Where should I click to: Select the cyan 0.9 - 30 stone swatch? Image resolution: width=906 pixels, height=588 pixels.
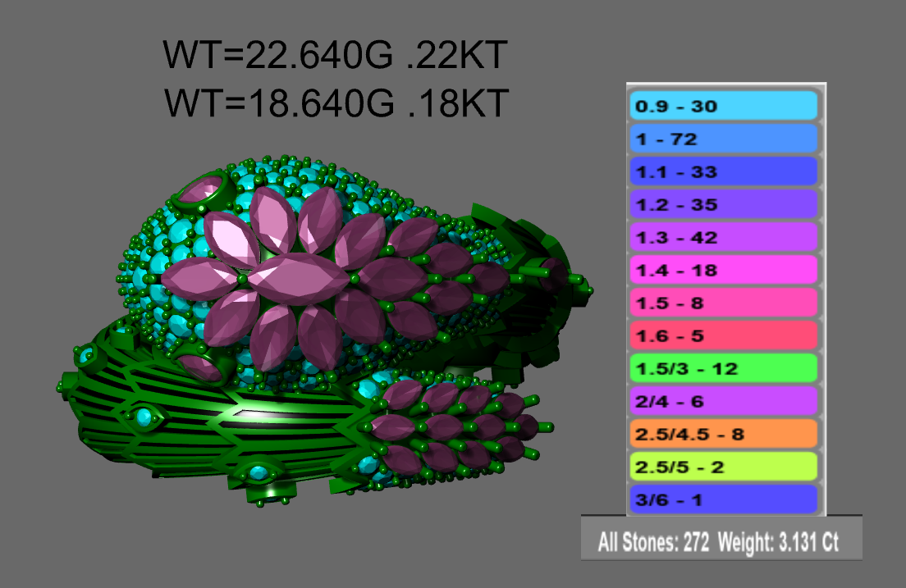724,106
